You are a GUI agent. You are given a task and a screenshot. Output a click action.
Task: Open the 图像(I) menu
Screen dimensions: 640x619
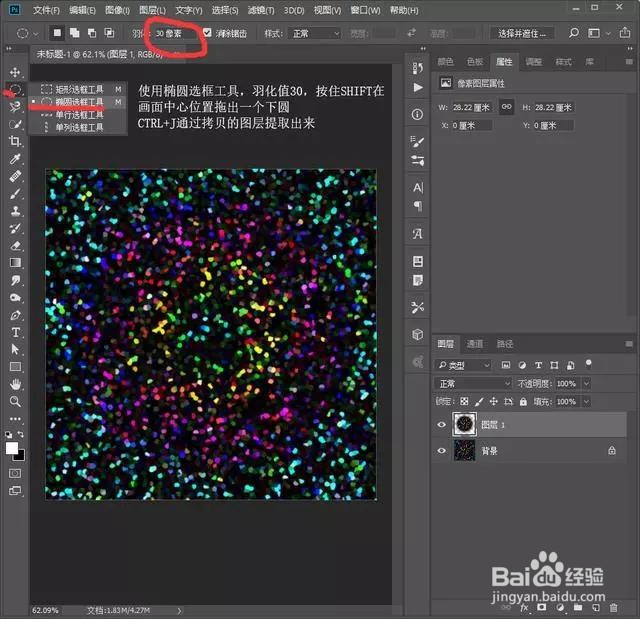coord(118,10)
